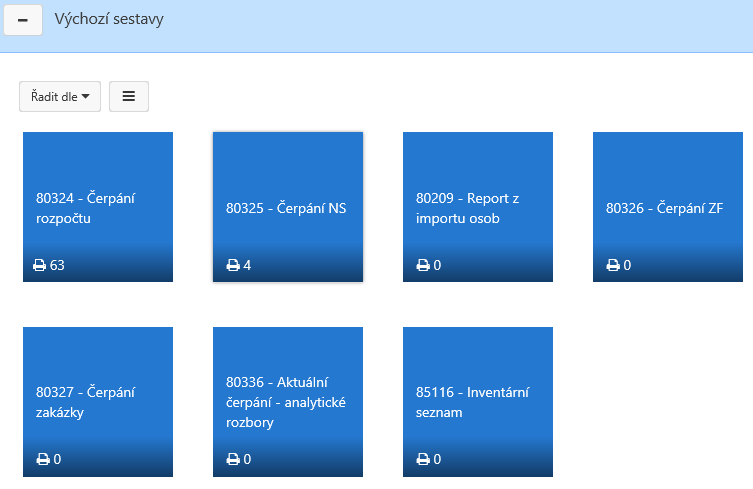753x489 pixels.
Task: Click printer icon on 80336 Aktuální čerpání tile
Action: click(x=233, y=459)
